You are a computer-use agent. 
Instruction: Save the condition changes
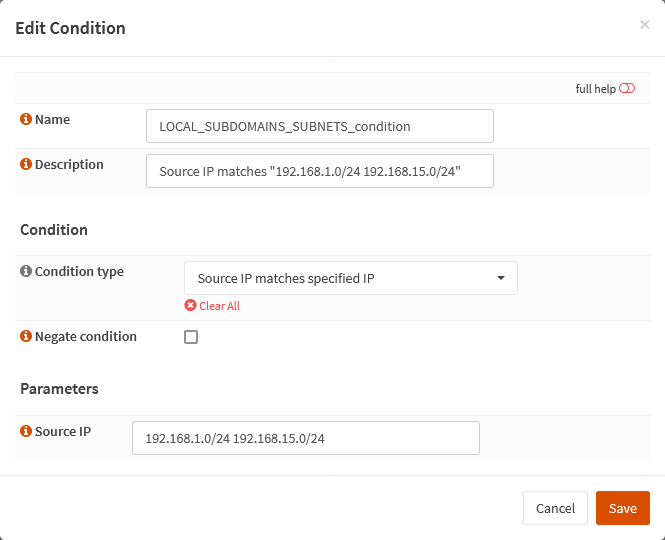click(x=622, y=508)
